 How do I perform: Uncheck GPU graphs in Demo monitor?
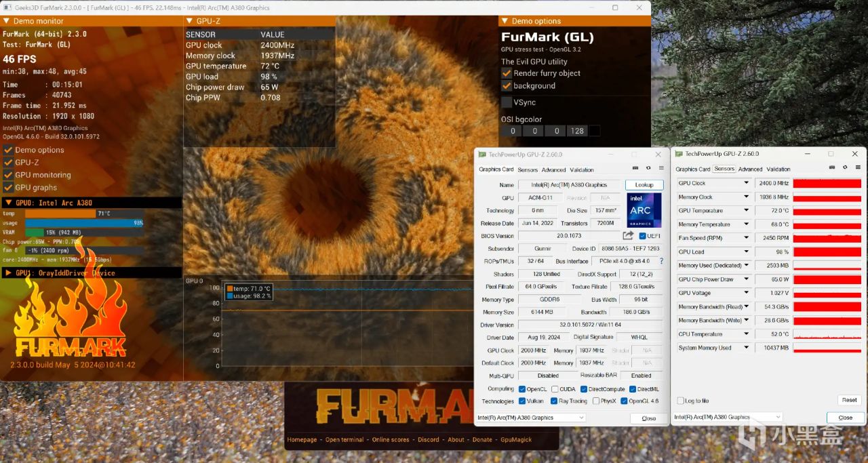pos(8,188)
